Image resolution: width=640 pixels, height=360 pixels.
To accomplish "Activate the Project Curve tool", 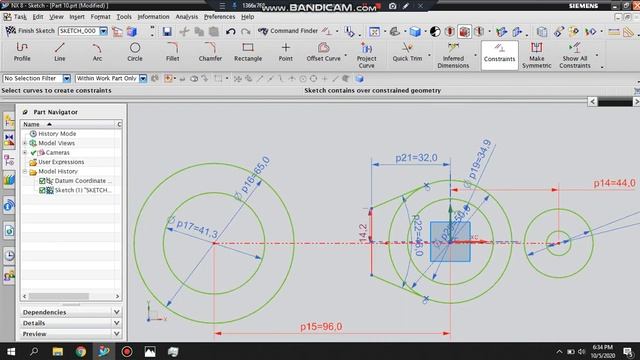I will 367,55.
